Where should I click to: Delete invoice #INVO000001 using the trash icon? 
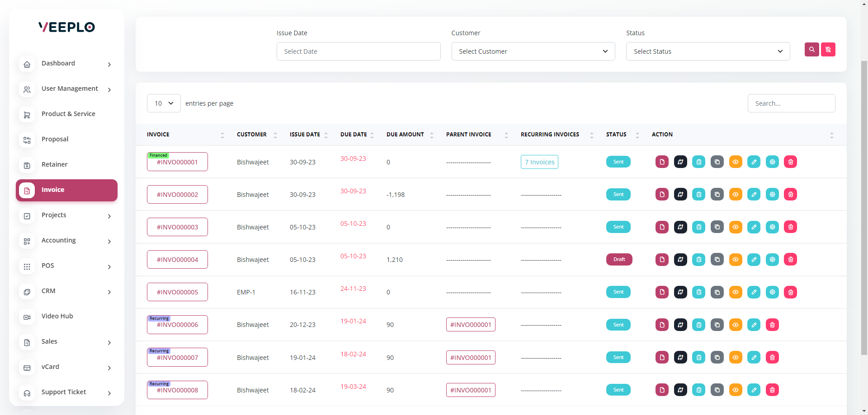790,162
